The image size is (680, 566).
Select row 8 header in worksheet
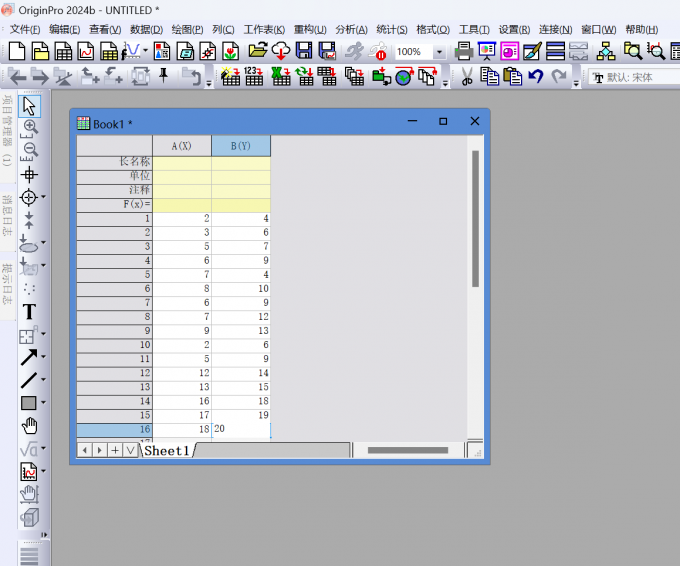pos(114,317)
